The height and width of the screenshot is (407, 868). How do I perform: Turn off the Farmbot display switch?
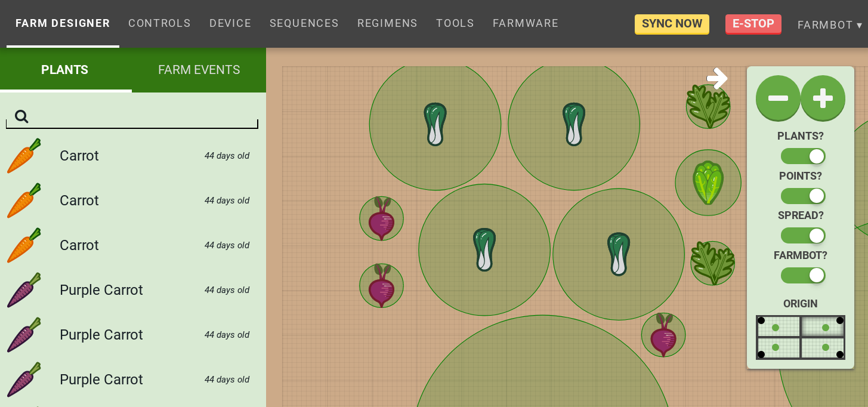(803, 275)
